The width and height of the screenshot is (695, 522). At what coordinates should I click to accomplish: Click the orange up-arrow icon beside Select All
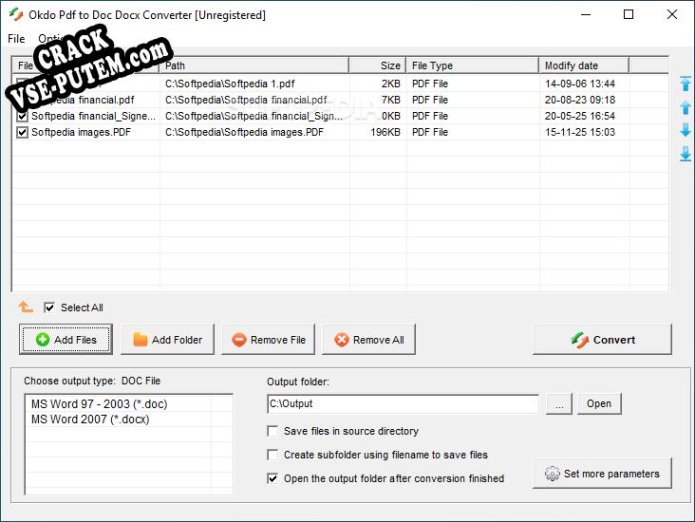25,307
